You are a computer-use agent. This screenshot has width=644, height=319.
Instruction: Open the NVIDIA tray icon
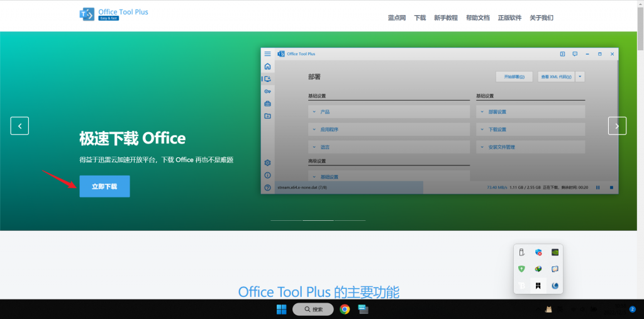click(x=555, y=252)
